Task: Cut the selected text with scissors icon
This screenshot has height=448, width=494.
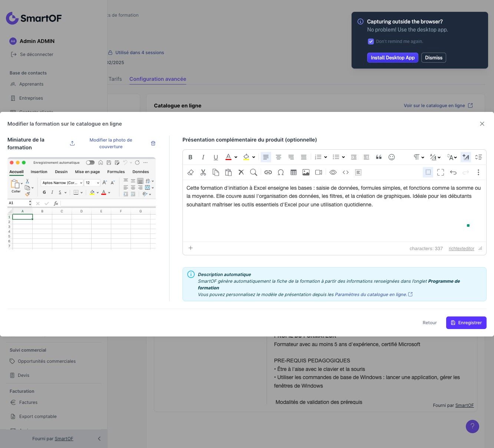Action: pos(203,172)
